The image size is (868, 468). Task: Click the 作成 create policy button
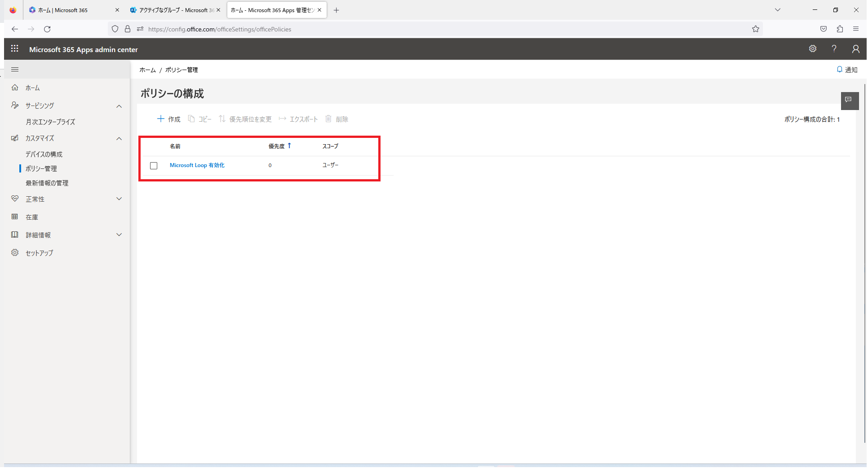168,119
